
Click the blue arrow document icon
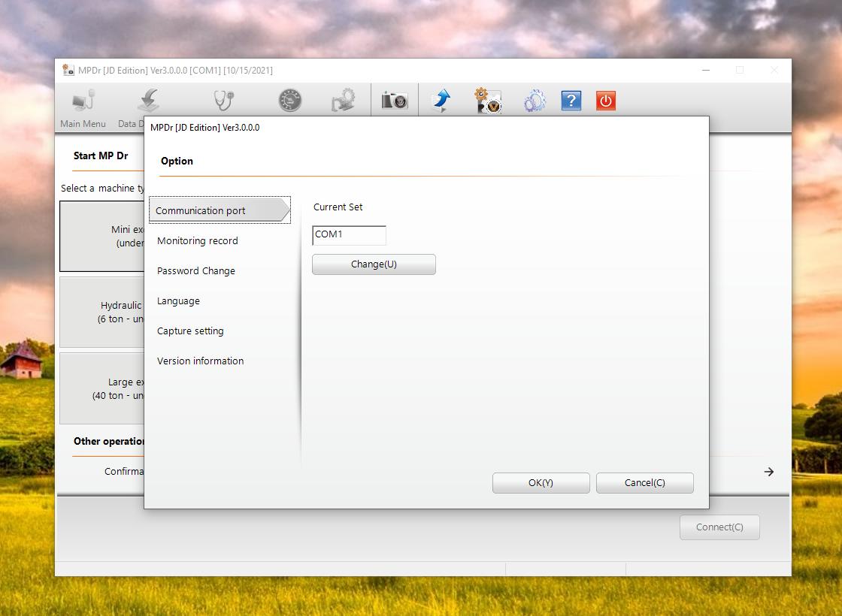tap(441, 101)
